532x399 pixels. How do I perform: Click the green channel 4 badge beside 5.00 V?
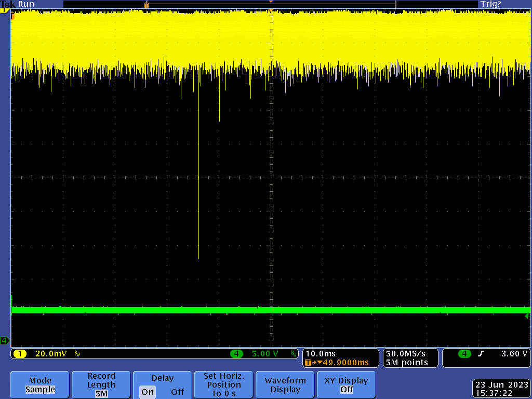coord(236,354)
